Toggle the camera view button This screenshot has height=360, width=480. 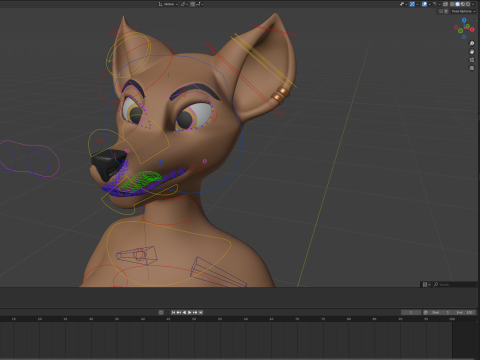point(472,60)
